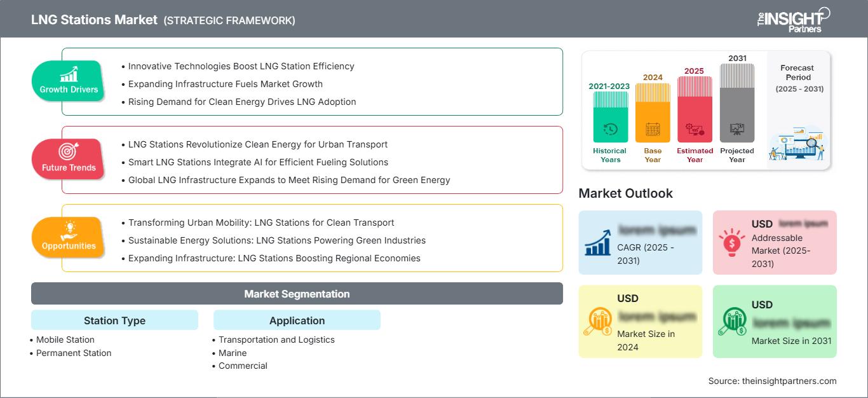Click 'Innovative Technologies Boost LNG Station Efficiency'

point(241,66)
